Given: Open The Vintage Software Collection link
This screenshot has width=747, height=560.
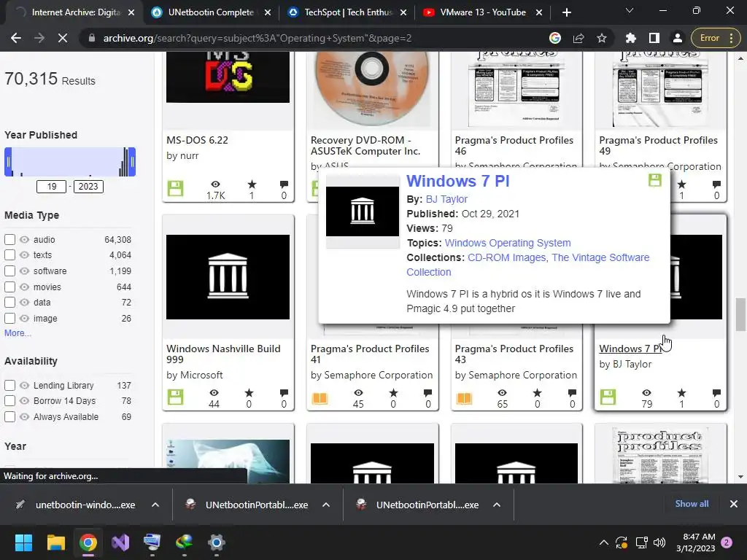Looking at the screenshot, I should coord(528,265).
